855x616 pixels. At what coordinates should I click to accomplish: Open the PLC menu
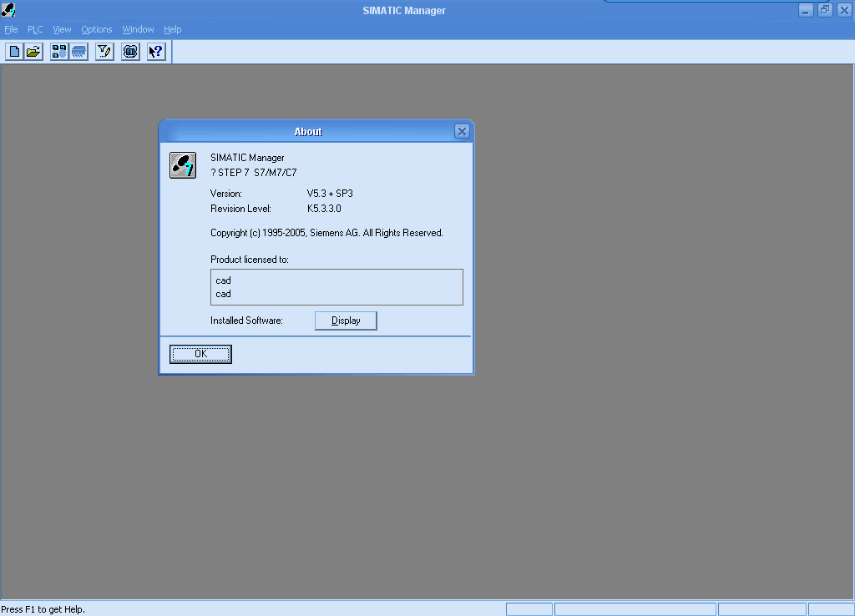35,29
